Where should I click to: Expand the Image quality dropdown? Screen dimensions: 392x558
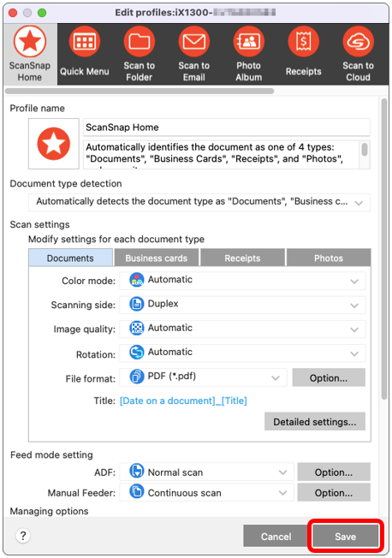tap(243, 329)
